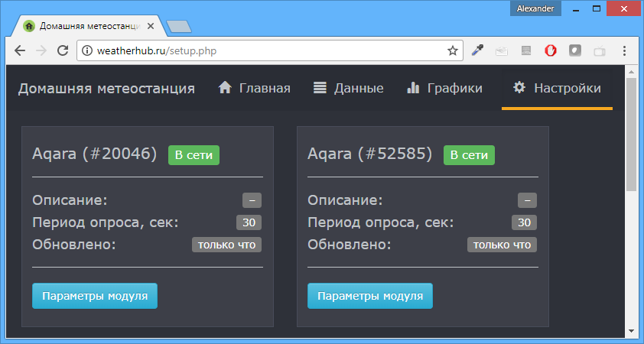Image resolution: width=644 pixels, height=344 pixels.
Task: Click the Описание label in Aqara #20046 card
Action: [70, 200]
